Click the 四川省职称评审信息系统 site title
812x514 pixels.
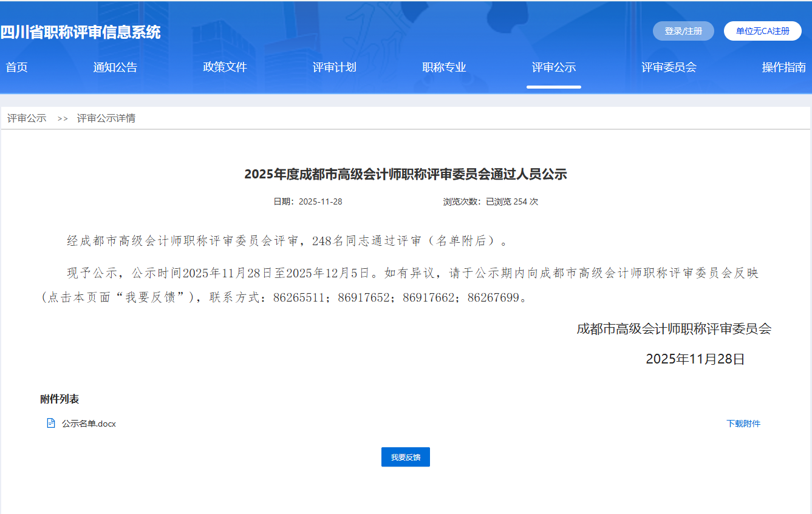[80, 32]
